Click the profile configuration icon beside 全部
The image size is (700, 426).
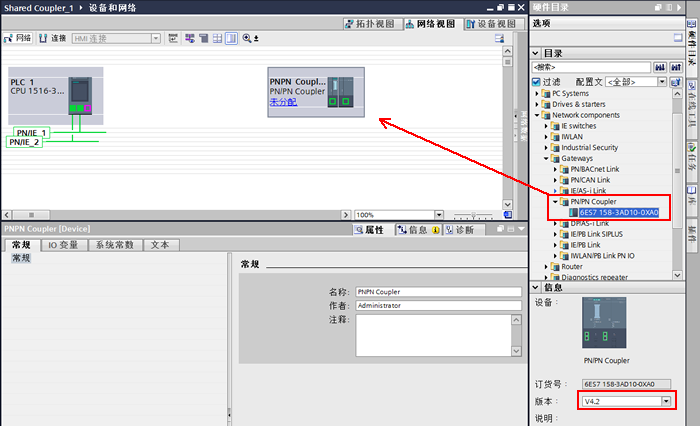(676, 82)
